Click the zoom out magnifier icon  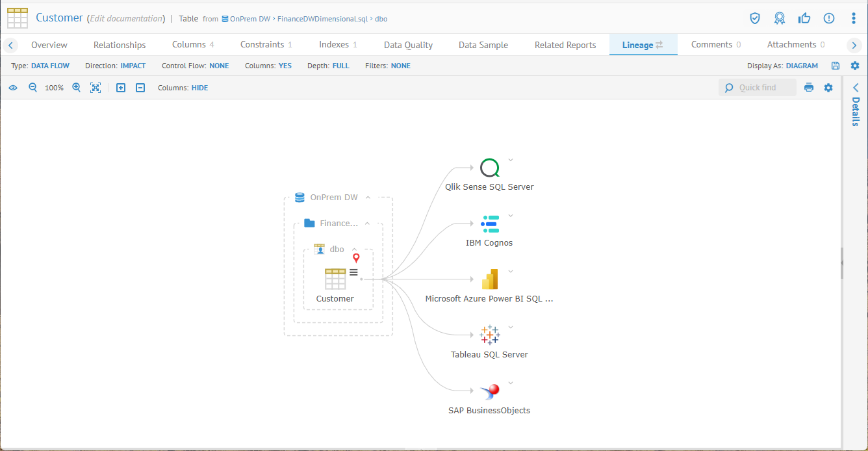coord(32,88)
